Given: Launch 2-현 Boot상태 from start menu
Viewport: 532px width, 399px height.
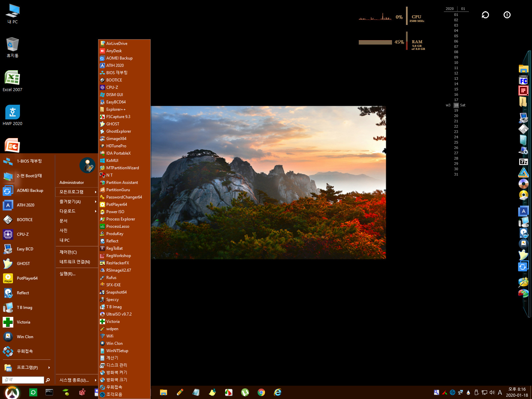Looking at the screenshot, I should coord(27,176).
